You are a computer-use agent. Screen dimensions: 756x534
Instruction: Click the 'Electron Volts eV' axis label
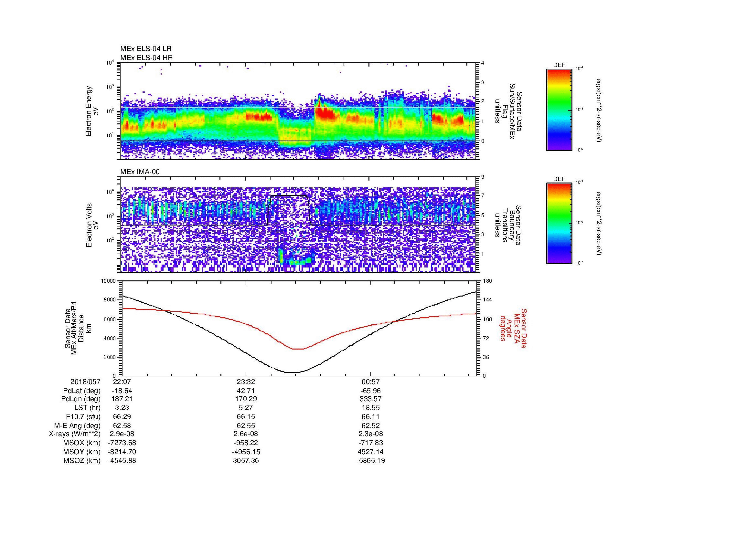point(92,225)
